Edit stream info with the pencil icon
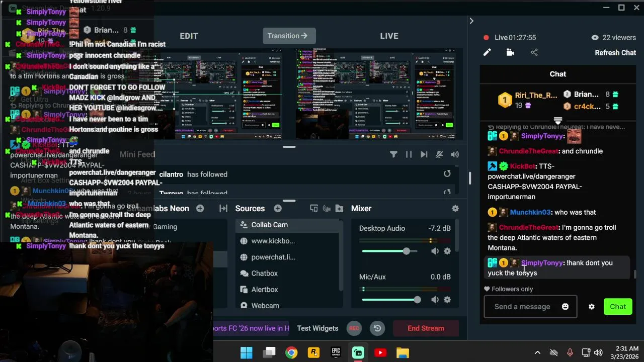 coord(487,52)
